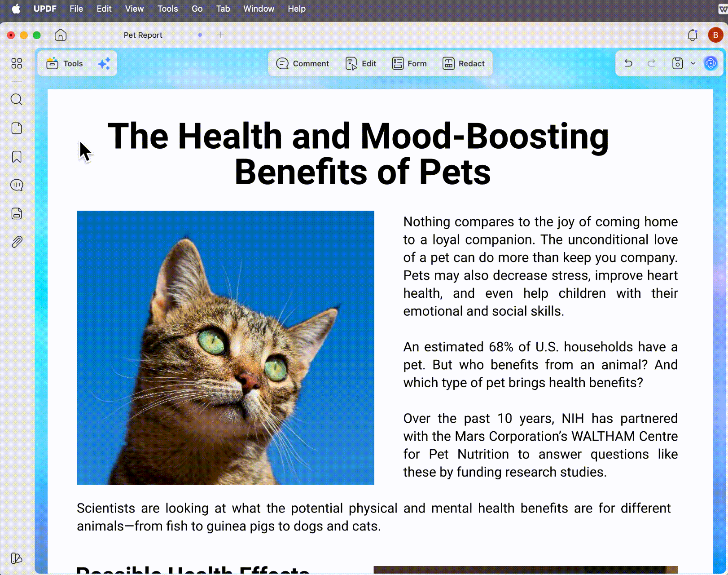Open the Window menu
This screenshot has height=575, width=728.
coord(259,9)
